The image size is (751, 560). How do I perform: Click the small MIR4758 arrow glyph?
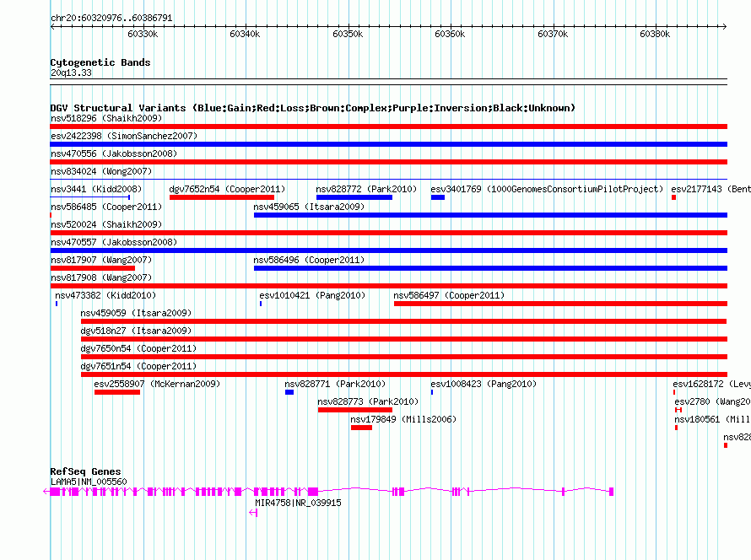tap(253, 513)
